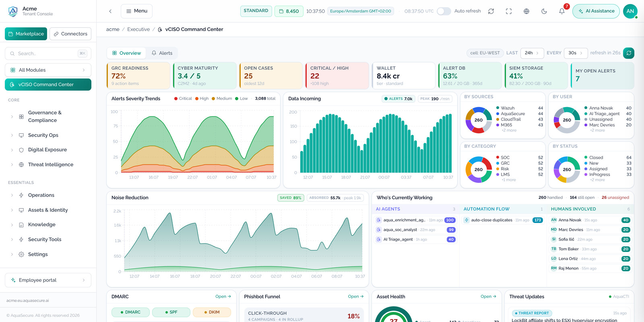
Task: Click the auto-close duplicates flow icon
Action: coord(466,220)
